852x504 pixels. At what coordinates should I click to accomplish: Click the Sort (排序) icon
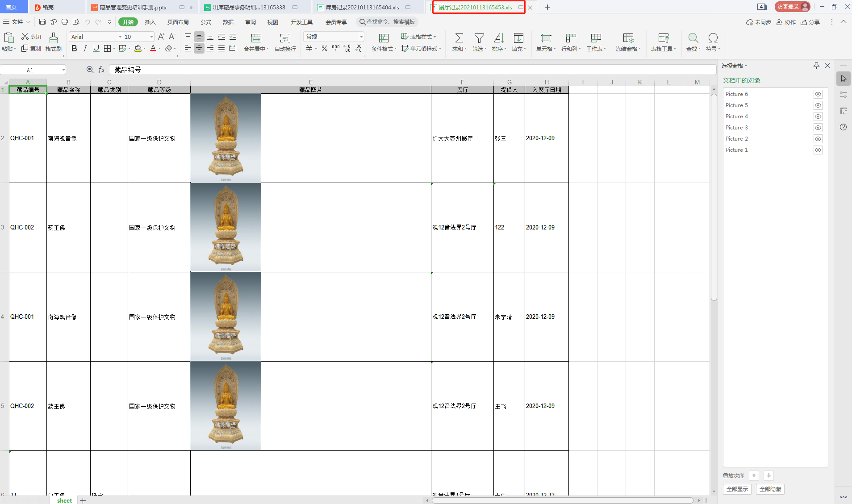click(499, 38)
